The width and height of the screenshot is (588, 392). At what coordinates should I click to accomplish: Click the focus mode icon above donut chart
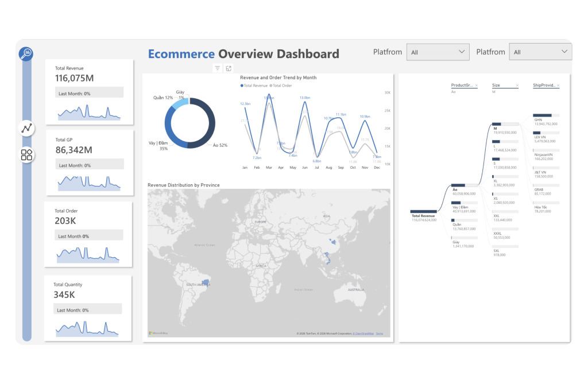[x=229, y=68]
